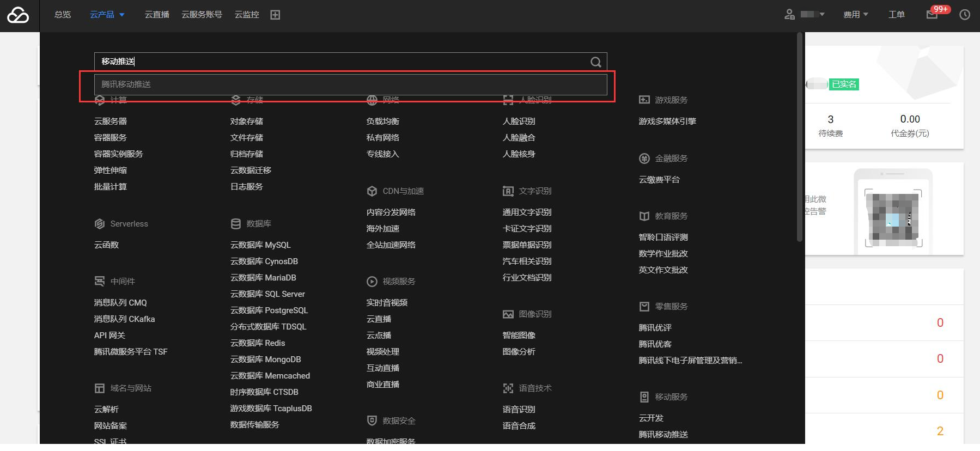Screen dimensions: 980x451
Task: Click the search magnifier icon
Action: point(595,62)
